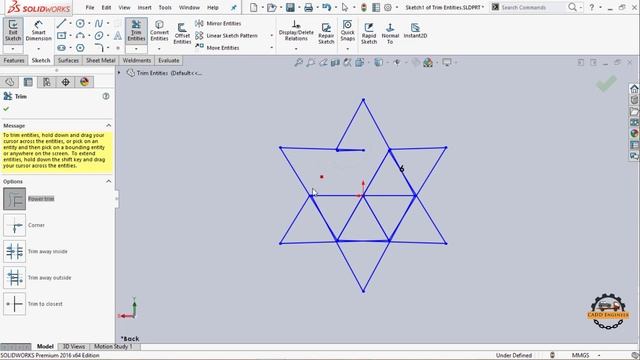
Task: Open the Edit menu
Action: point(106,7)
